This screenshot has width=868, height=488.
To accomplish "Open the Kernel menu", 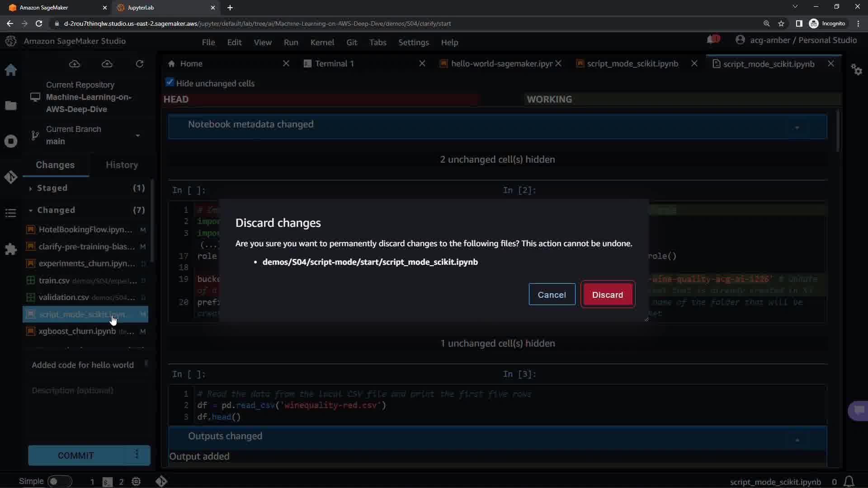I will [x=322, y=42].
